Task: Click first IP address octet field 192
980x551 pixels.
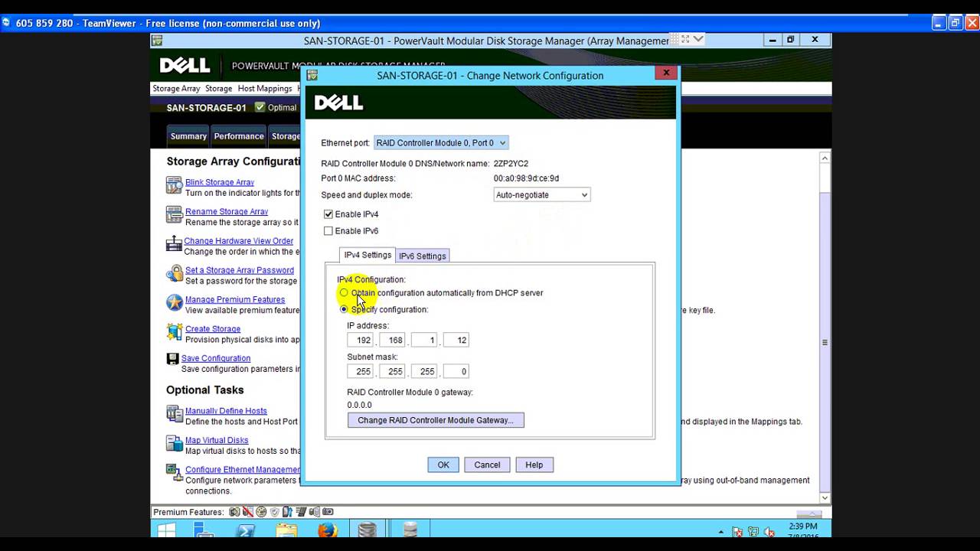Action: click(361, 340)
